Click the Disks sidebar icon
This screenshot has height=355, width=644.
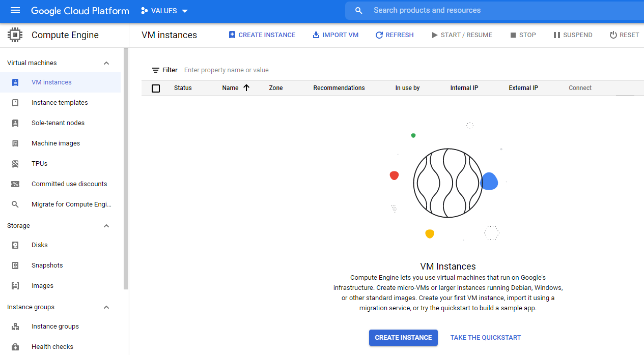[x=15, y=245]
